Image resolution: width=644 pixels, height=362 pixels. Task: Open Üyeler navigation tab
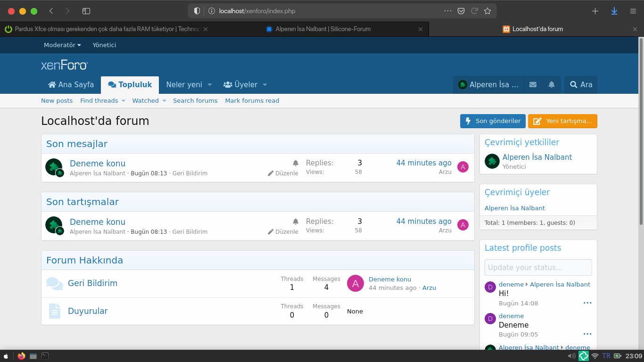(240, 85)
